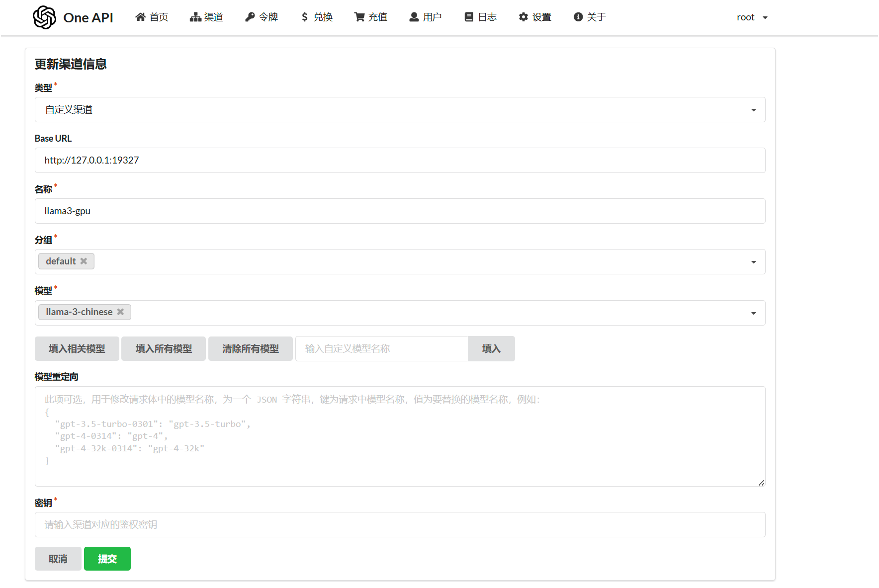Image resolution: width=879 pixels, height=588 pixels.
Task: Focus the 密钥 key input field
Action: pyautogui.click(x=400, y=524)
